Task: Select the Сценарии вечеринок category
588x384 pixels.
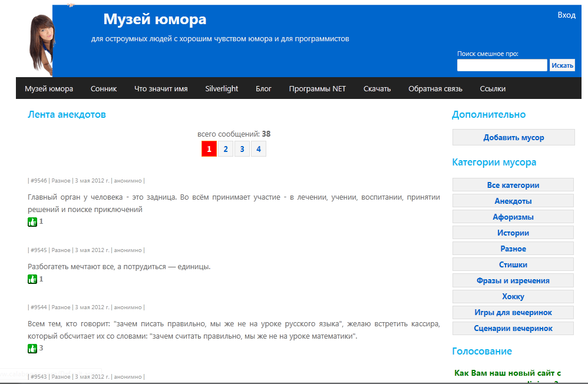Action: (x=513, y=328)
